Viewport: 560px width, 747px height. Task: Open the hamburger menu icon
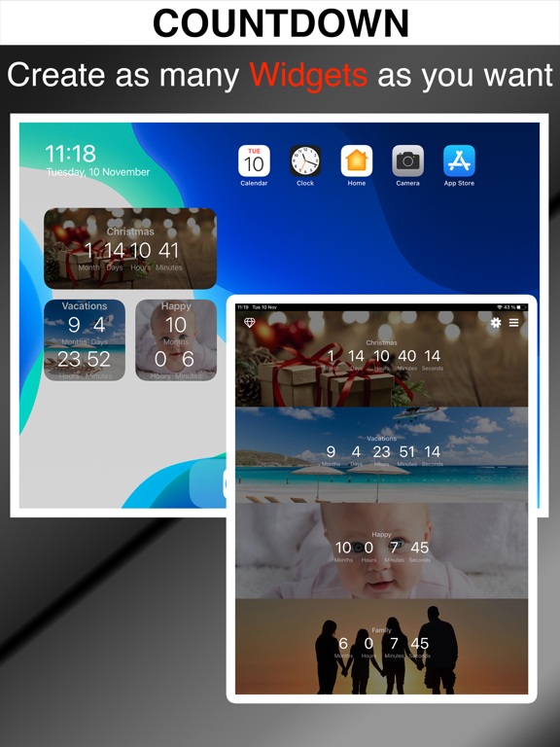tap(513, 323)
